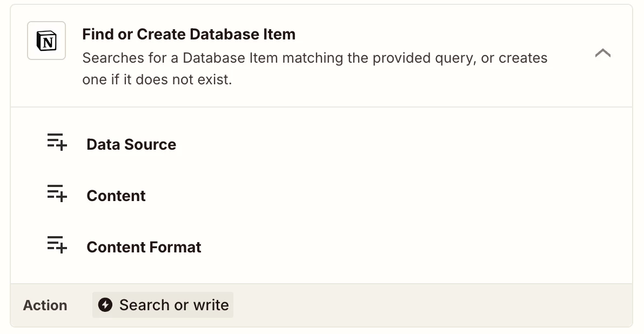Image resolution: width=644 pixels, height=334 pixels.
Task: Click the lightning bolt icon in the Action badge
Action: point(105,305)
